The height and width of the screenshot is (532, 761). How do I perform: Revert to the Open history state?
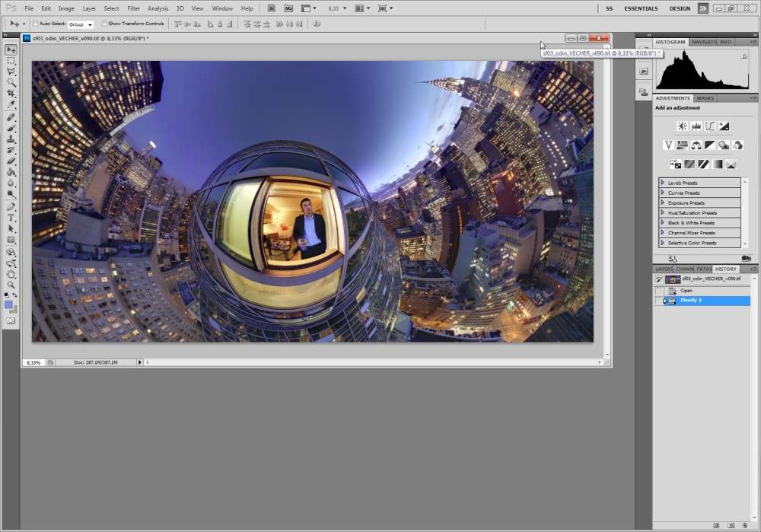pos(686,290)
